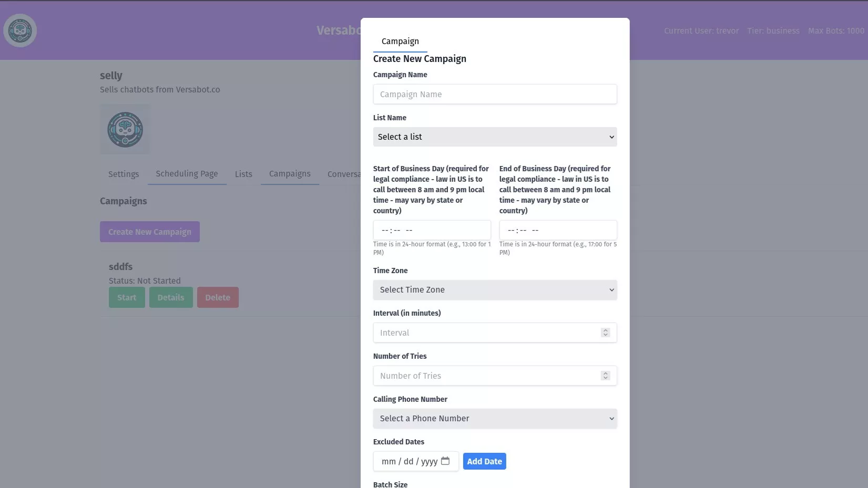This screenshot has width=868, height=488.
Task: Expand the List Name dropdown
Action: (x=494, y=137)
